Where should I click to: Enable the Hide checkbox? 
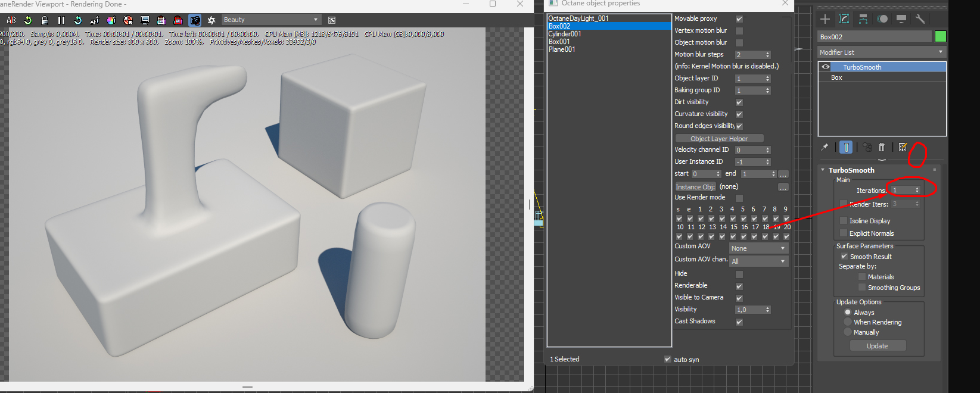pyautogui.click(x=739, y=274)
